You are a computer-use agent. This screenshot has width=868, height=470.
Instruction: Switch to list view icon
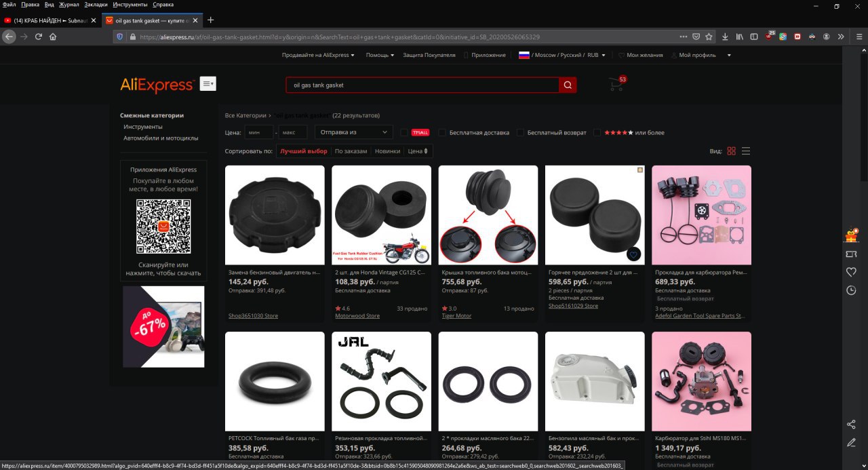[x=746, y=151]
